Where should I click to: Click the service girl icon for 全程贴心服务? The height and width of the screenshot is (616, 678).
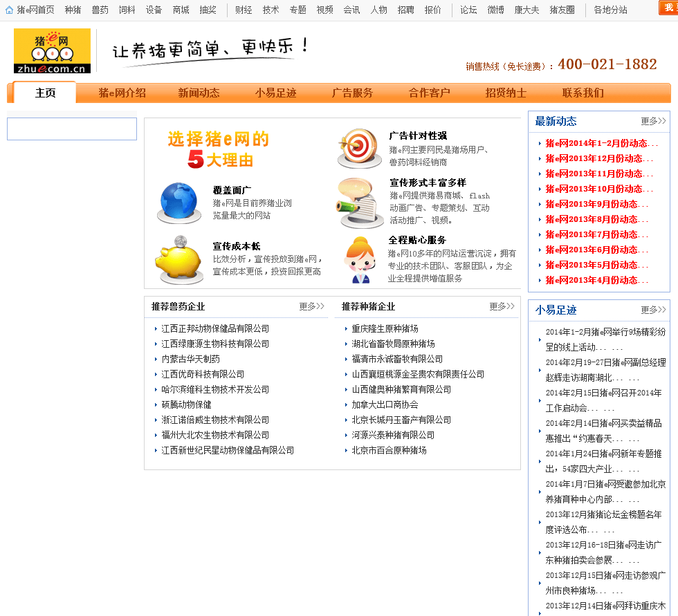click(x=360, y=260)
